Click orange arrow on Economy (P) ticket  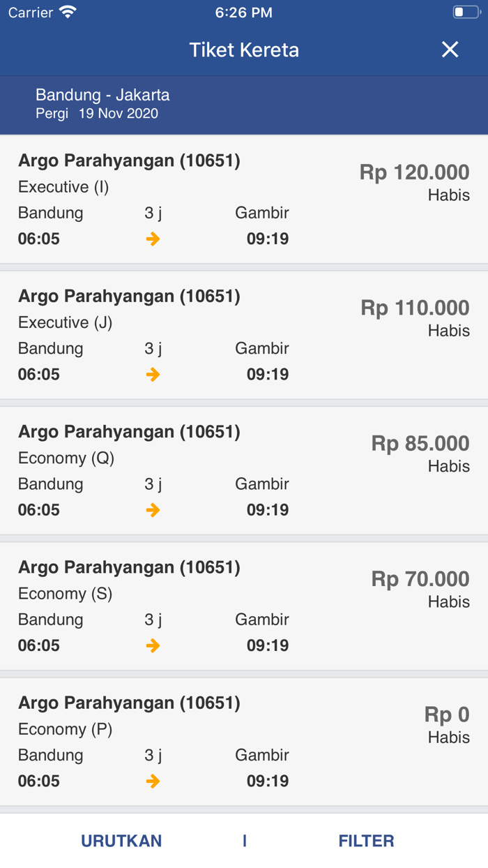tap(152, 781)
